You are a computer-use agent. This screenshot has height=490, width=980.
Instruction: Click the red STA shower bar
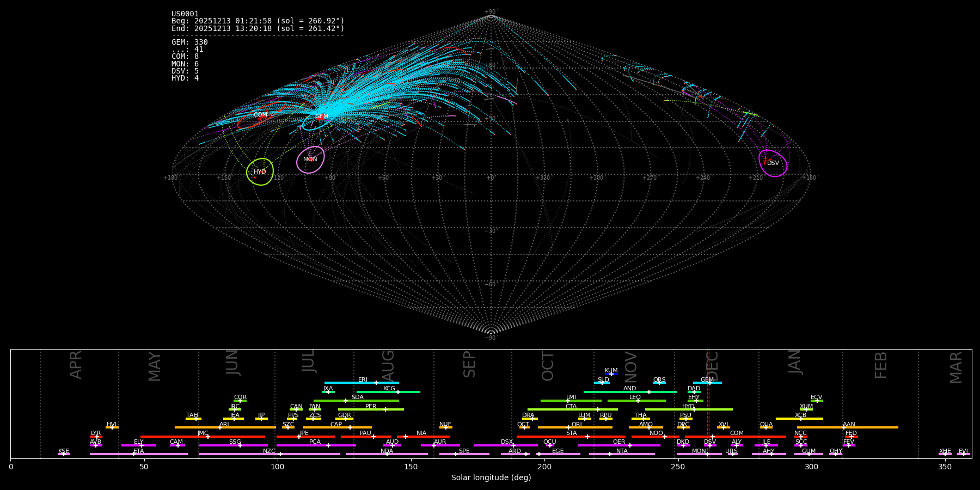coord(571,436)
